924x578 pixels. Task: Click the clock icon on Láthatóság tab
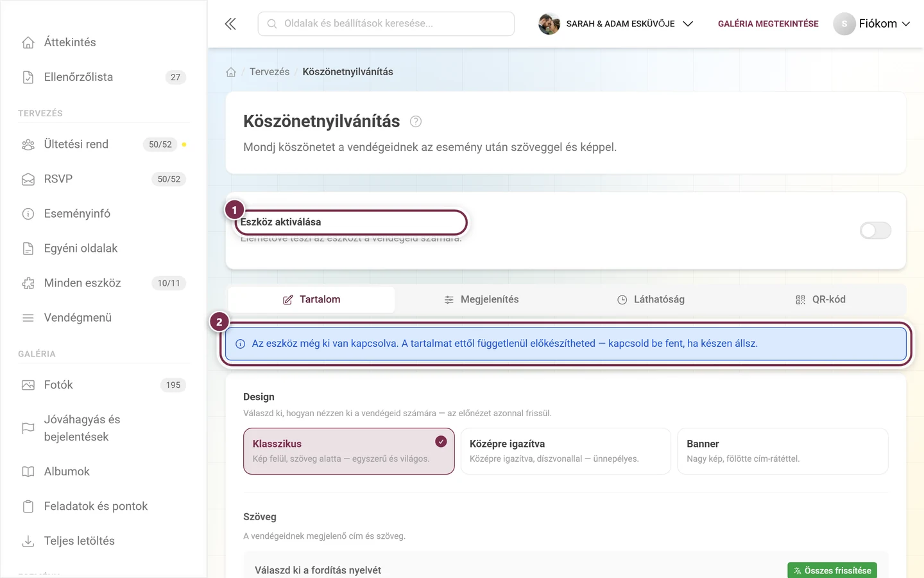pos(622,300)
